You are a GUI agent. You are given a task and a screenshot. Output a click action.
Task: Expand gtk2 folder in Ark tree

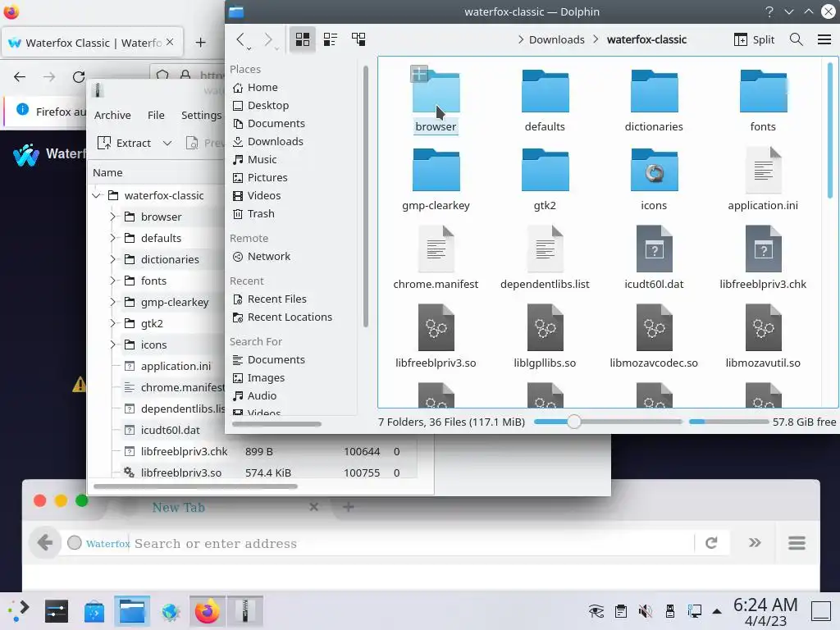click(112, 323)
